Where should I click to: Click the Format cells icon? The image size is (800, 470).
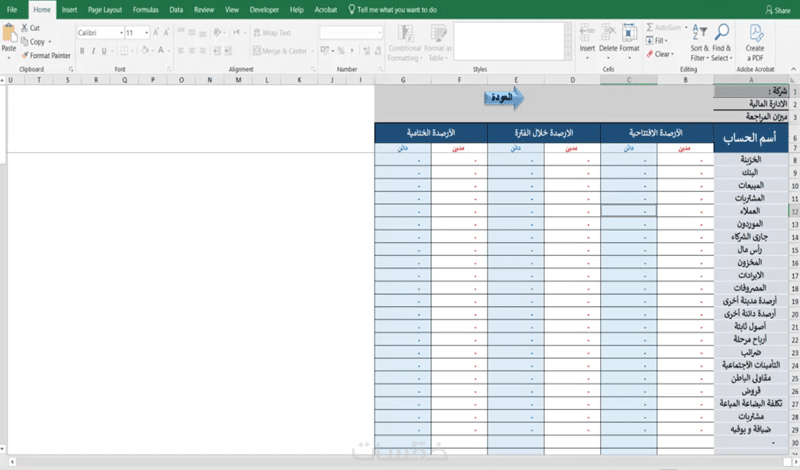[x=629, y=33]
